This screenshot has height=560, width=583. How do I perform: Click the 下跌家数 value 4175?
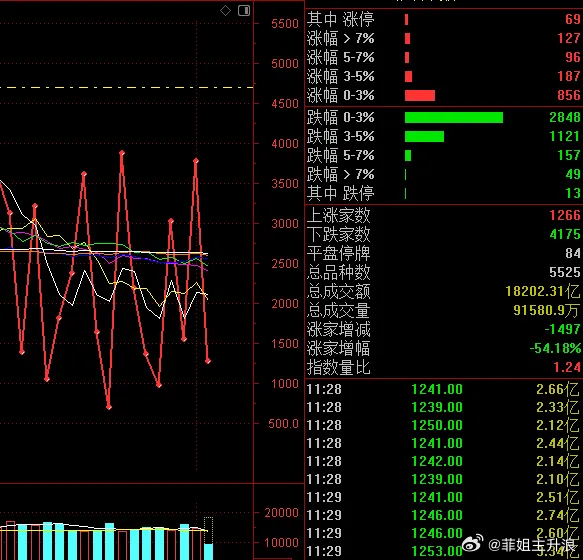coord(564,234)
